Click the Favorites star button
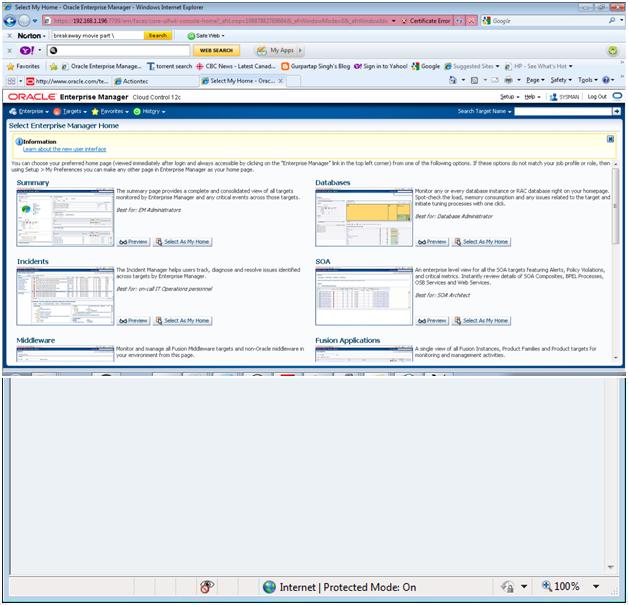Image resolution: width=628 pixels, height=605 pixels. pyautogui.click(x=24, y=66)
